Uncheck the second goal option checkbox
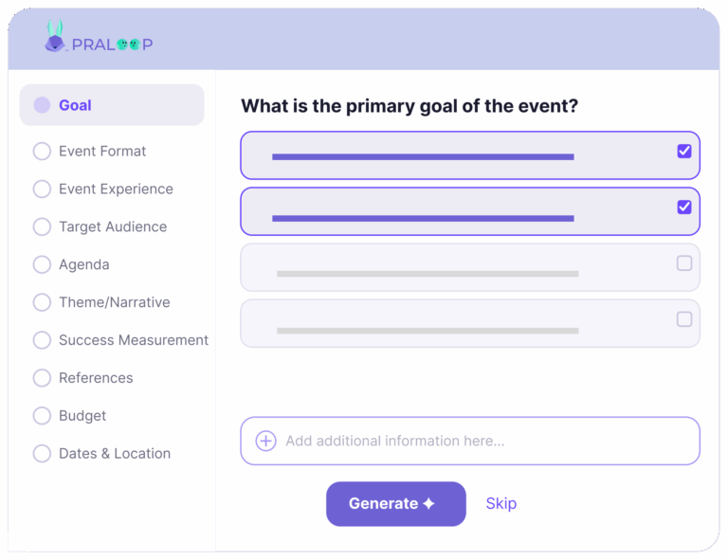This screenshot has height=560, width=728. 684,208
